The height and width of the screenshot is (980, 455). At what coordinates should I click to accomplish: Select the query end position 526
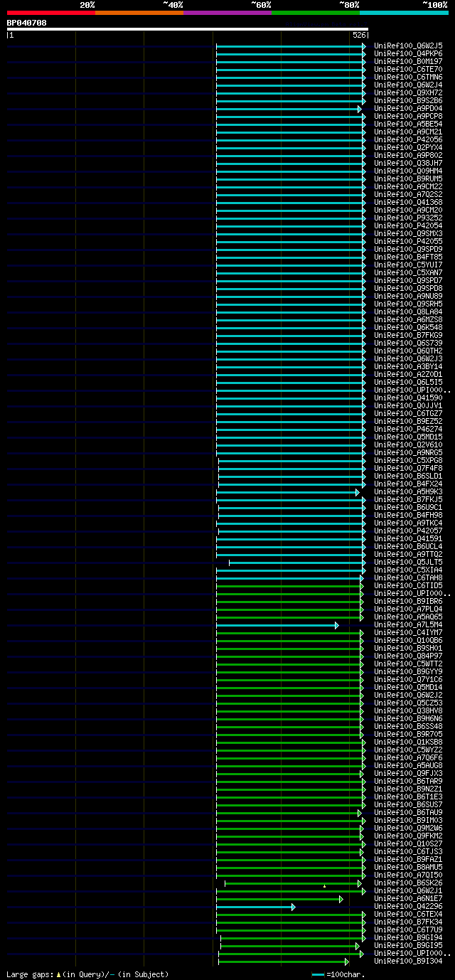[x=359, y=35]
